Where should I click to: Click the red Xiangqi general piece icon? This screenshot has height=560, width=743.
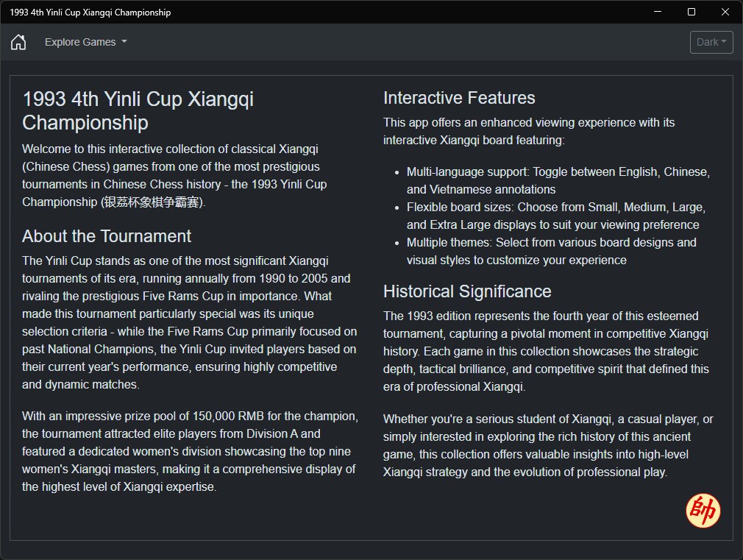coord(703,511)
